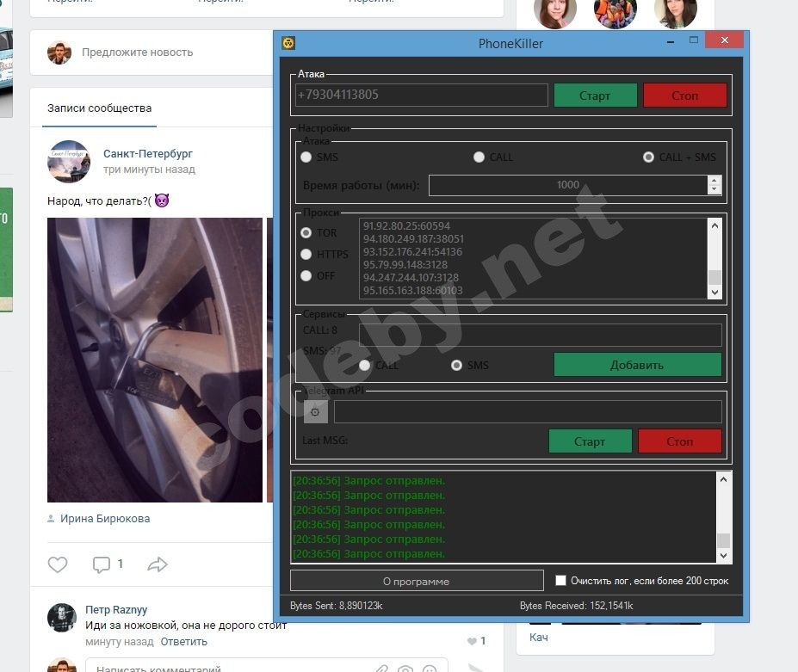The image size is (798, 672).
Task: Enable clearing log over 200 lines
Action: [560, 581]
